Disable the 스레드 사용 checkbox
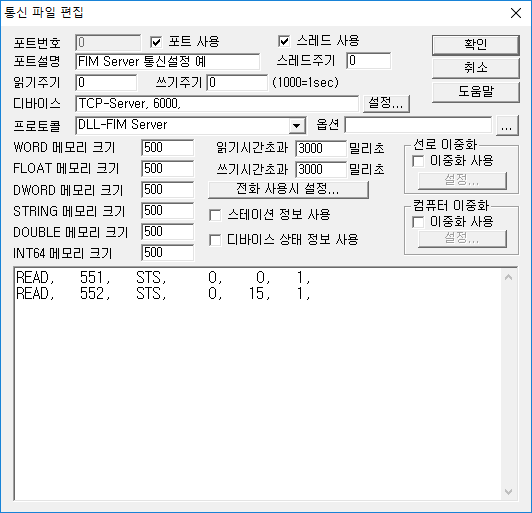 (x=284, y=41)
